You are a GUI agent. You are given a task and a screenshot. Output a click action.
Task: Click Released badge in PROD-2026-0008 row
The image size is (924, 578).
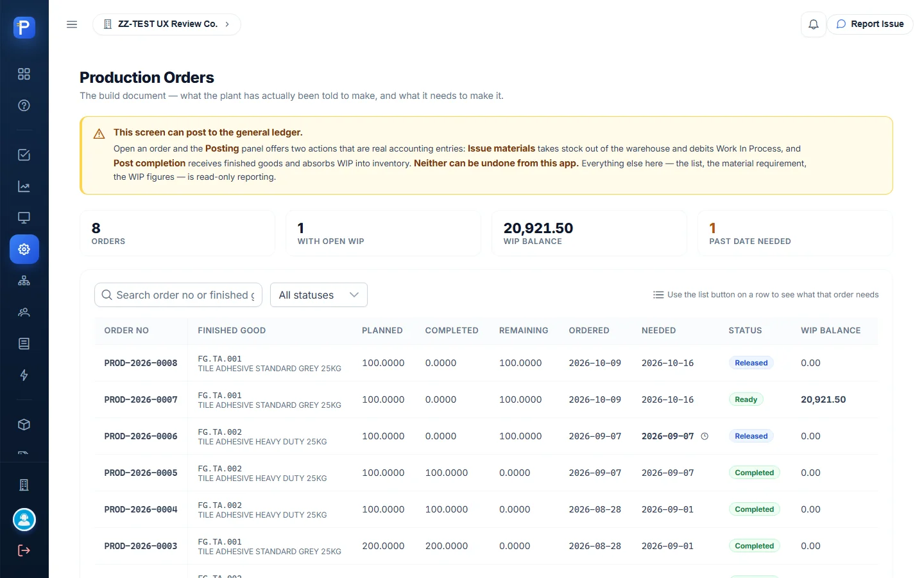pos(751,363)
